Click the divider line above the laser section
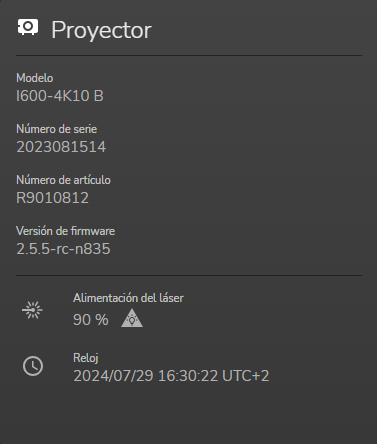The width and height of the screenshot is (377, 444). point(189,276)
